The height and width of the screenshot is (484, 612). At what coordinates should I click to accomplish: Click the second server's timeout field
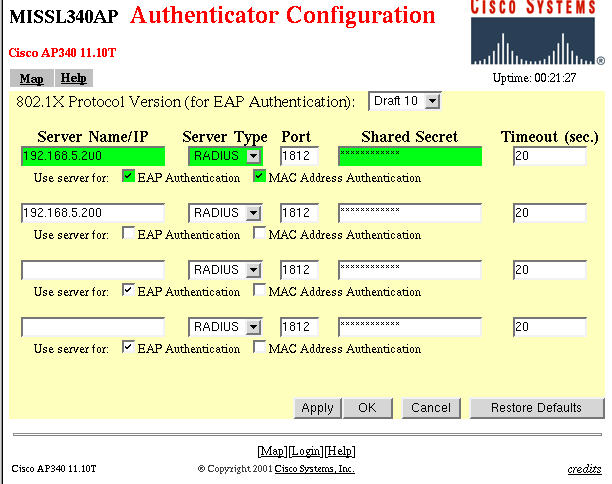pos(550,213)
